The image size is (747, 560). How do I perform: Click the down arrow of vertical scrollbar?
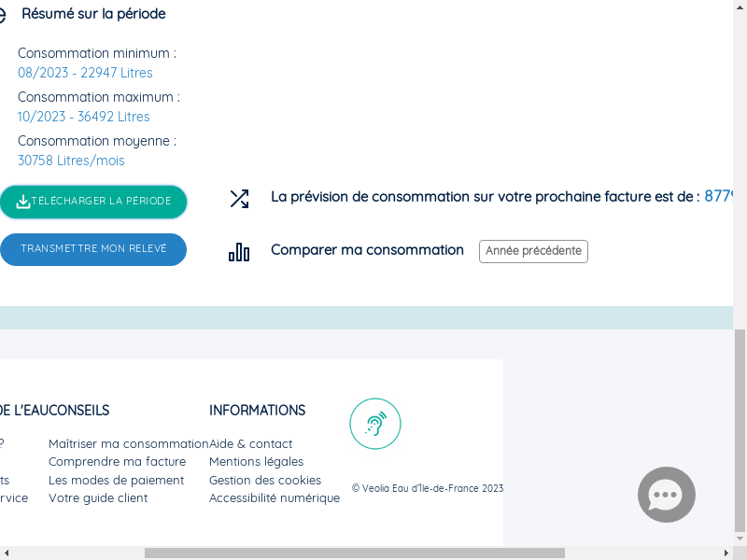[x=740, y=539]
